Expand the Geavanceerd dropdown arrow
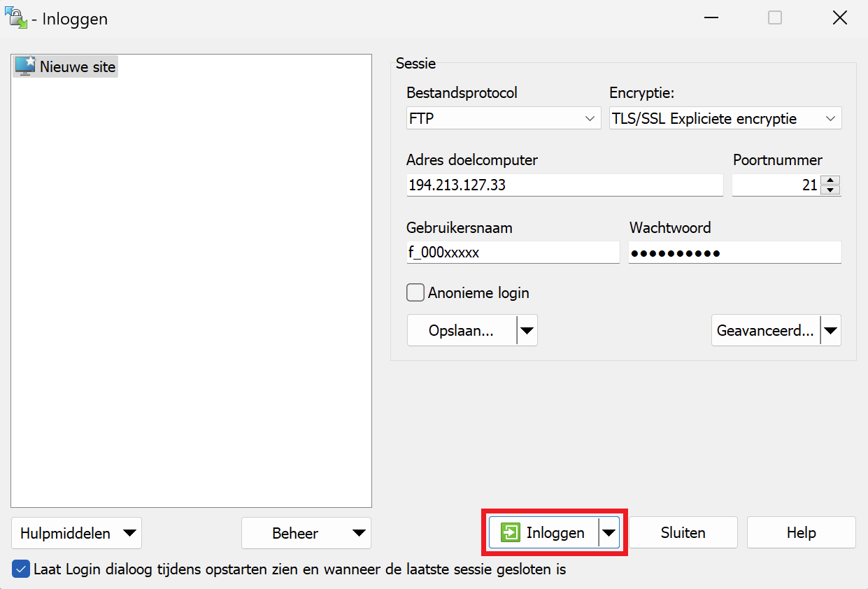 click(x=831, y=331)
